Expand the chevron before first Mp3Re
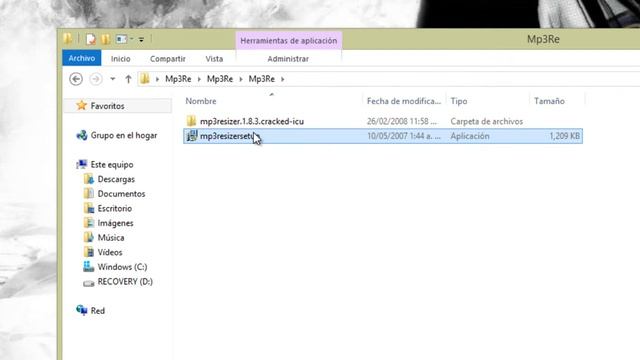The width and height of the screenshot is (640, 360). click(157, 79)
